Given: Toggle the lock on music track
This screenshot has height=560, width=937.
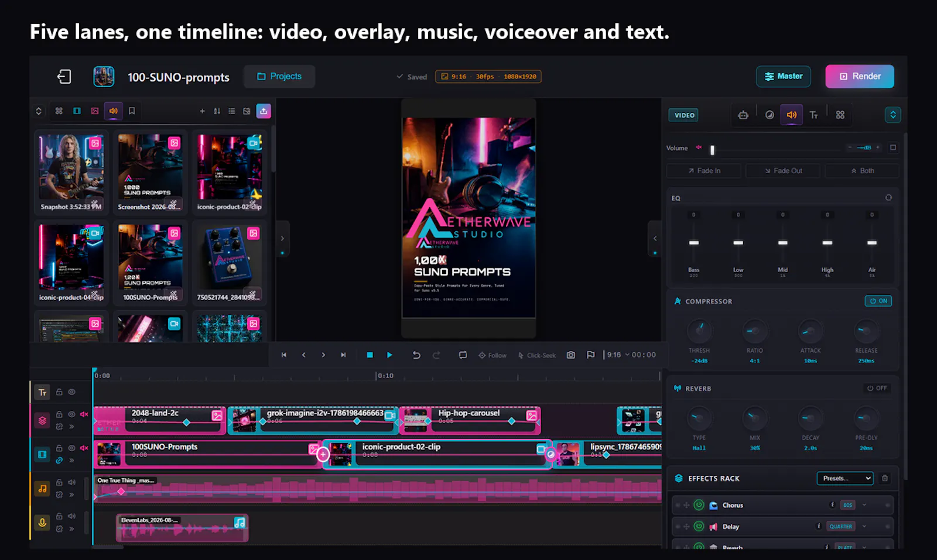Looking at the screenshot, I should point(59,482).
